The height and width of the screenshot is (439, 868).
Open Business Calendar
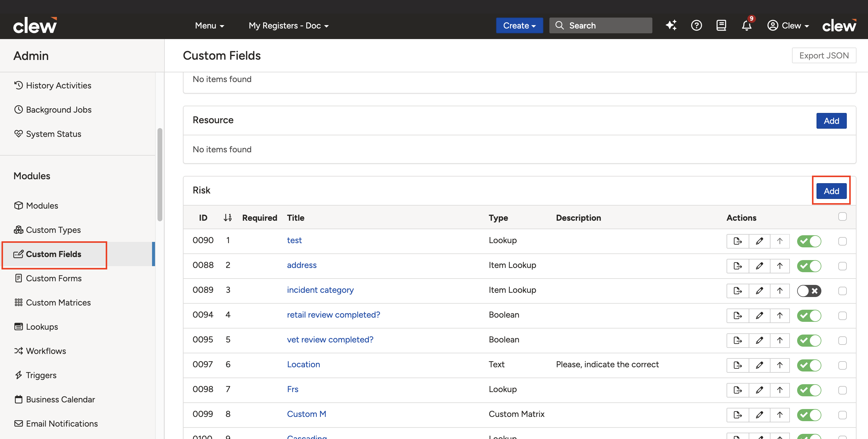point(55,400)
